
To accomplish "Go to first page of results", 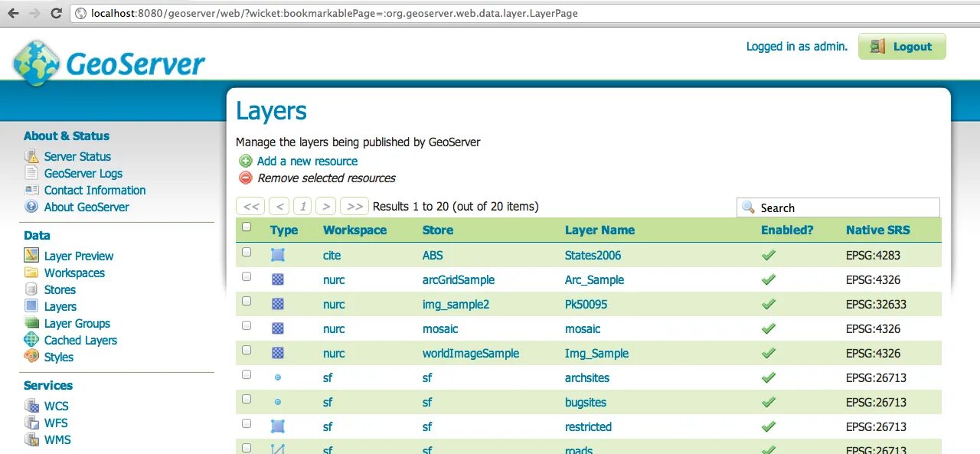I will [250, 206].
